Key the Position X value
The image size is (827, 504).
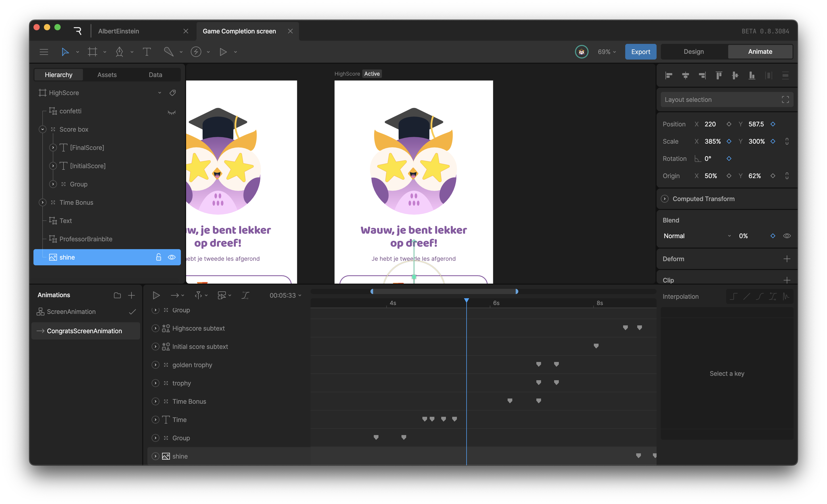729,124
